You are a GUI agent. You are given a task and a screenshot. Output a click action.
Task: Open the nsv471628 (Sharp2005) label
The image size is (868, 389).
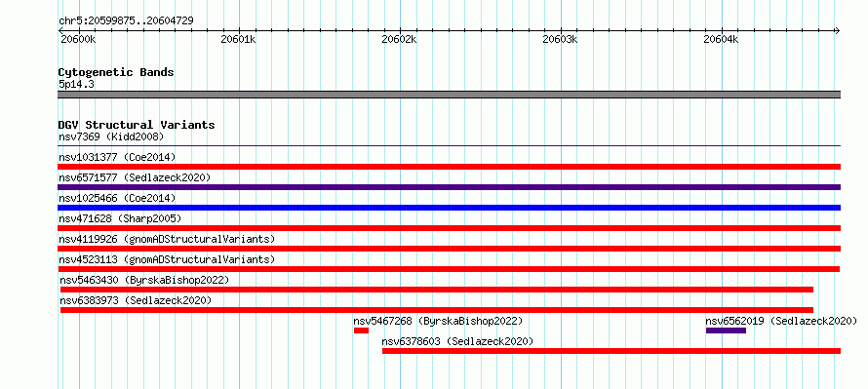pyautogui.click(x=120, y=218)
